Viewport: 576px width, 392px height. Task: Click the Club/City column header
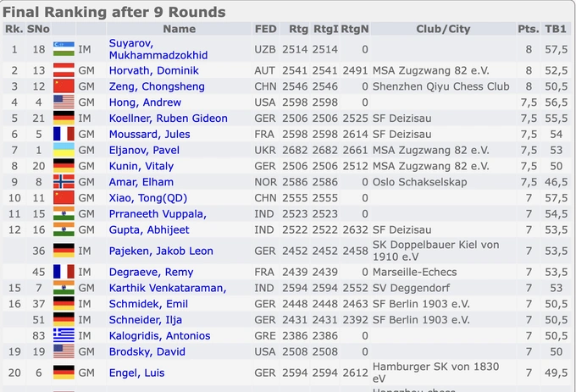443,28
